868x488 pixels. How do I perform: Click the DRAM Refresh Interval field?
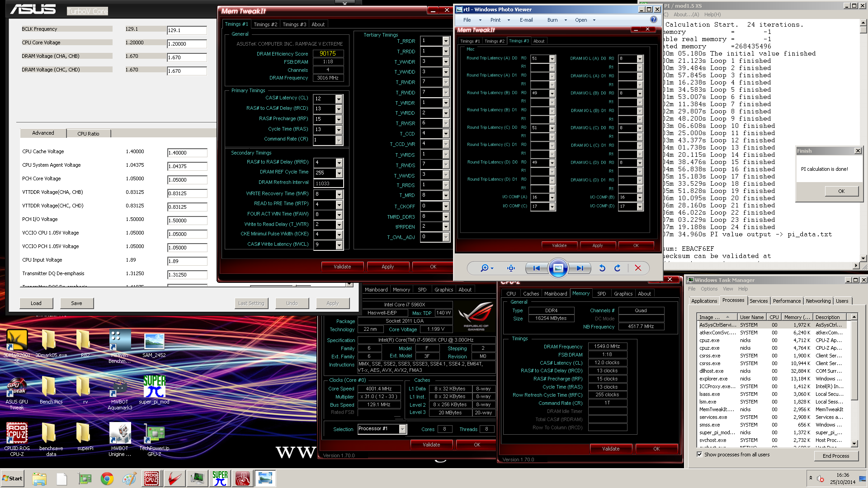[329, 183]
